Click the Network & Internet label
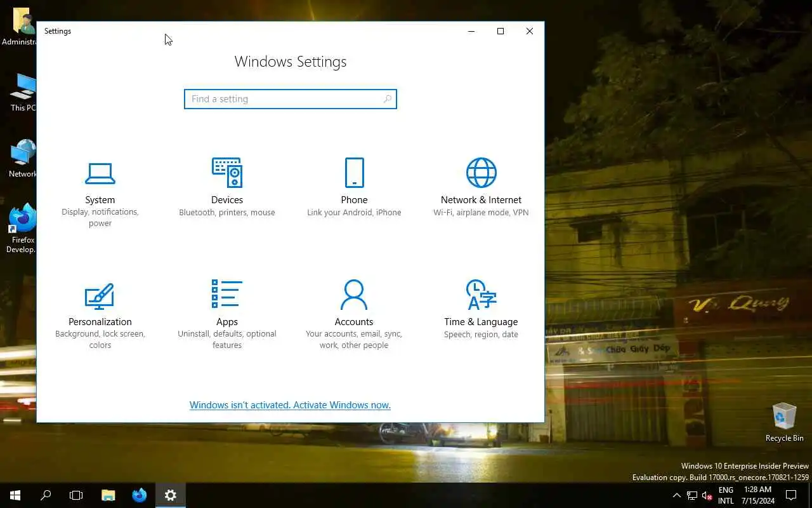Image resolution: width=812 pixels, height=508 pixels. [x=481, y=200]
